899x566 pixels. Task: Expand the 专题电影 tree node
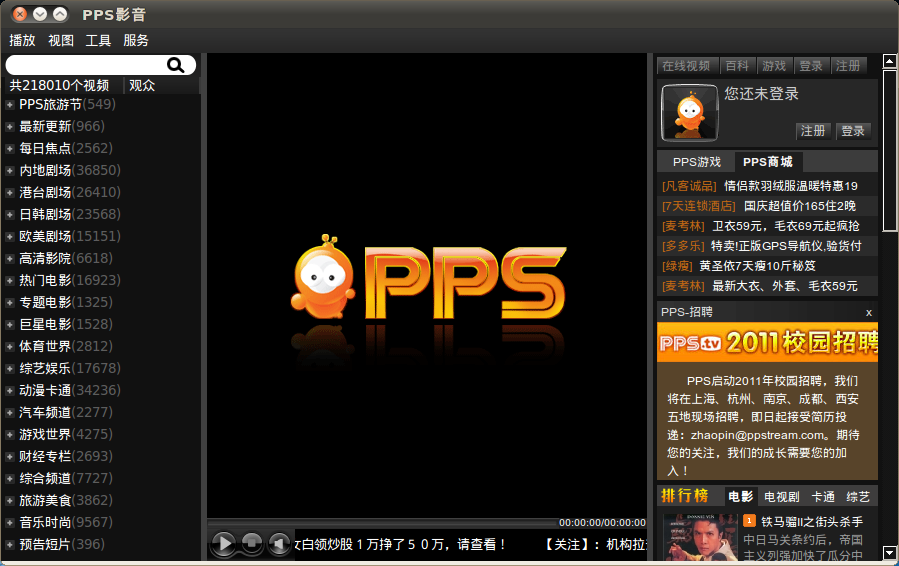pos(10,302)
